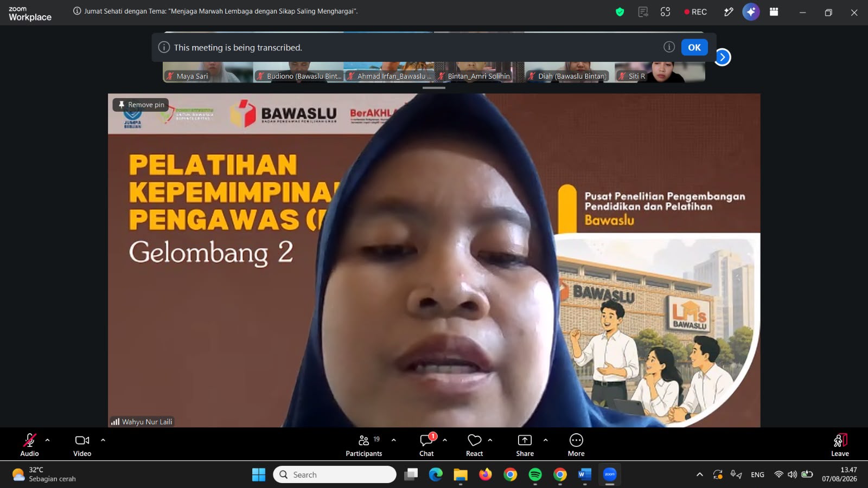Viewport: 868px width, 488px height.
Task: Open meeting info icon beside title
Action: tap(77, 11)
